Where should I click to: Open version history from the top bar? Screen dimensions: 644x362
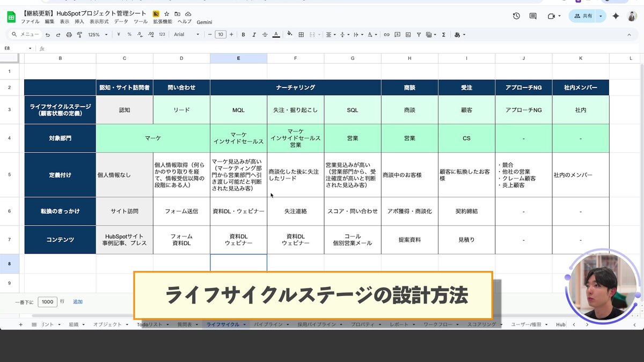coord(516,16)
